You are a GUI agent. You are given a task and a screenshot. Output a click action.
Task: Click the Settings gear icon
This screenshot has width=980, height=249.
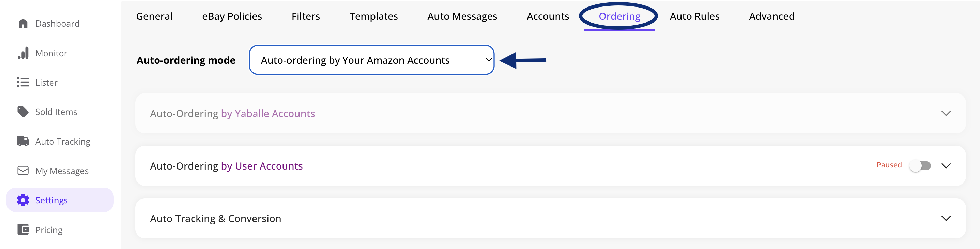pos(23,200)
